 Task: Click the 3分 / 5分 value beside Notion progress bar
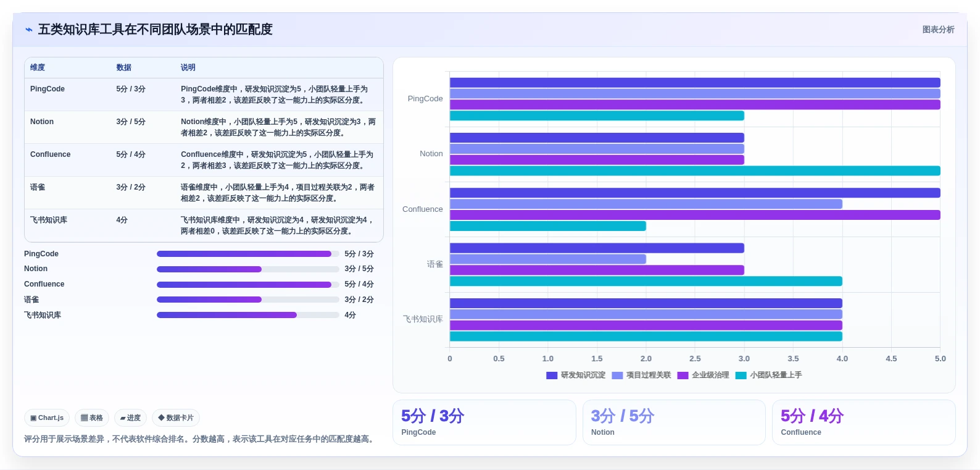click(x=359, y=269)
